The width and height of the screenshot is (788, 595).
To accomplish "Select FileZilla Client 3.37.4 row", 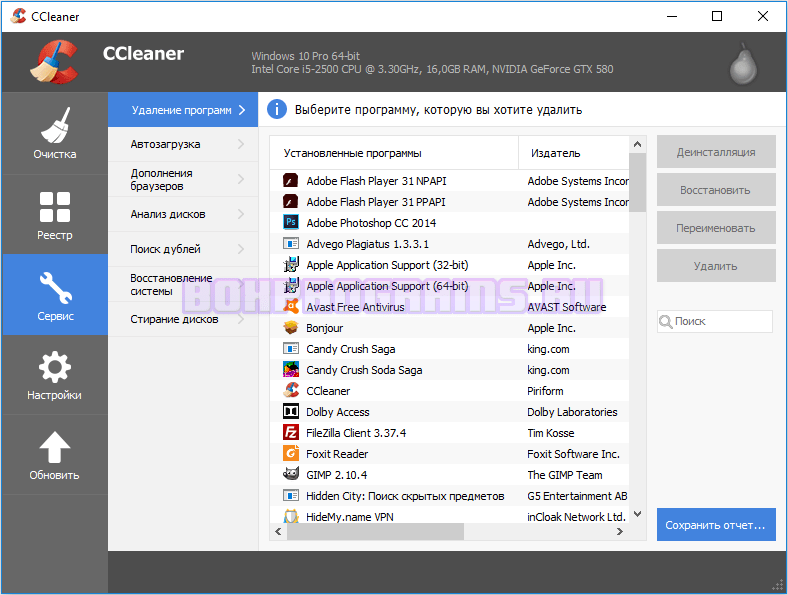I will [449, 433].
